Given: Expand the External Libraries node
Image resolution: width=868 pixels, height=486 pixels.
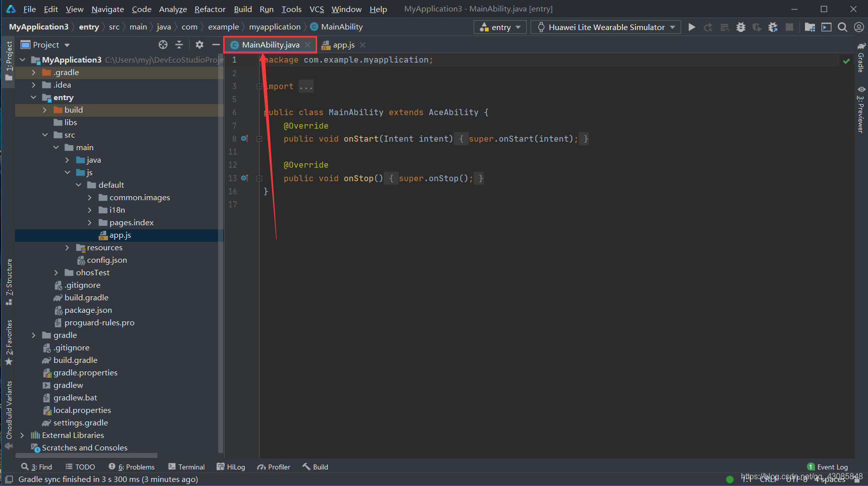Looking at the screenshot, I should 22,435.
